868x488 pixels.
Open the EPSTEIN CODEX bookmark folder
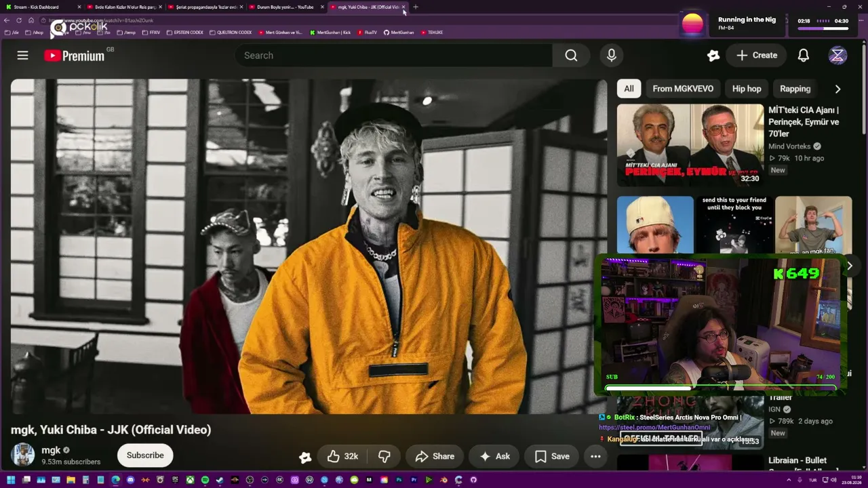coord(184,32)
